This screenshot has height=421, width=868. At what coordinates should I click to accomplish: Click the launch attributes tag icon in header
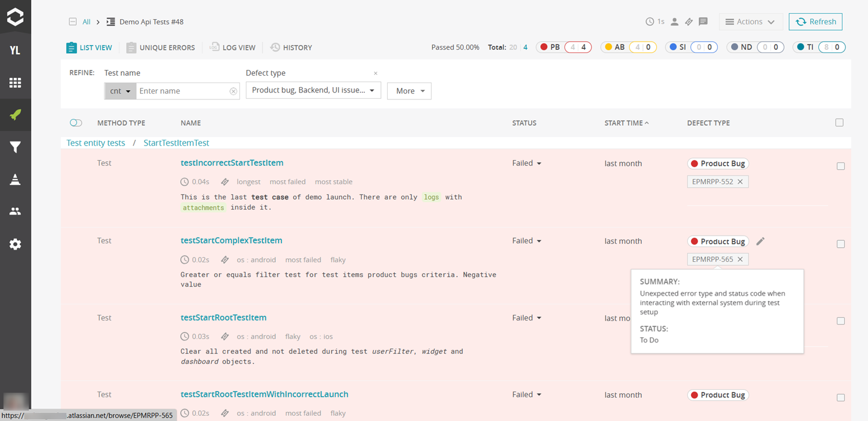click(x=689, y=22)
